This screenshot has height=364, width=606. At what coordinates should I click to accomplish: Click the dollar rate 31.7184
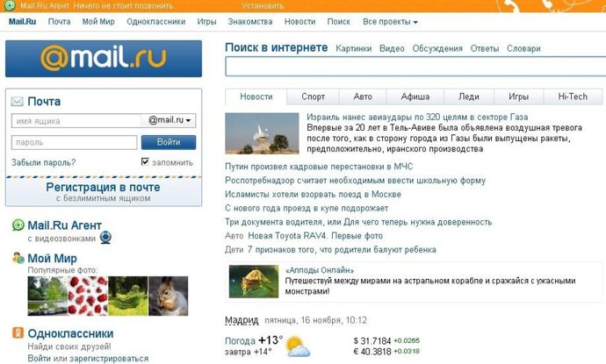point(372,341)
